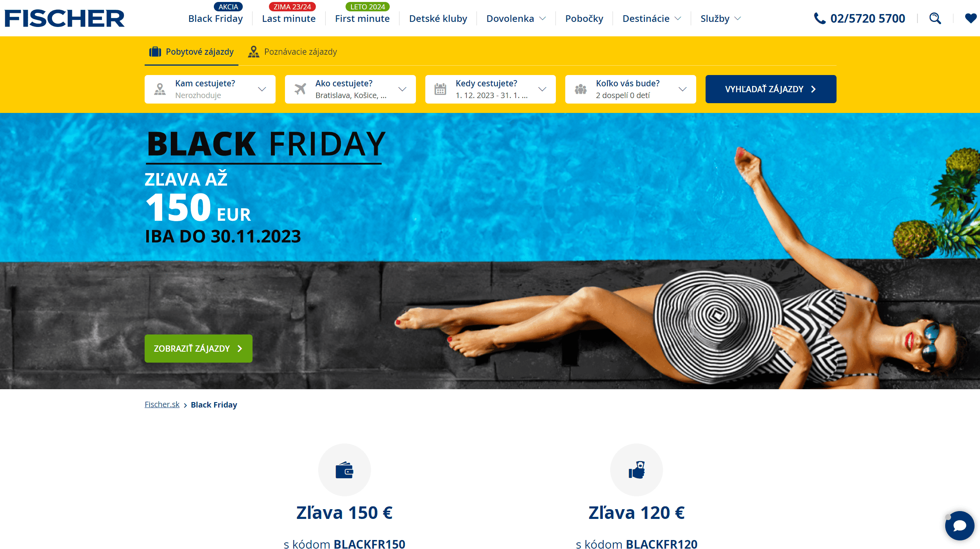Follow the Fischer.sk breadcrumb link
This screenshot has width=980, height=549.
click(x=162, y=404)
